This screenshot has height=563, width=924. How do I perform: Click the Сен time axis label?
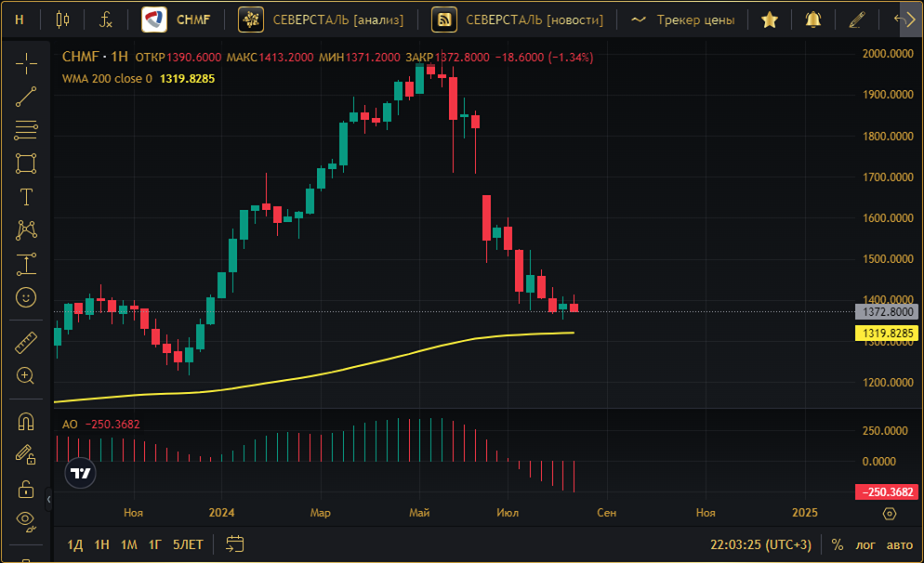pos(606,512)
